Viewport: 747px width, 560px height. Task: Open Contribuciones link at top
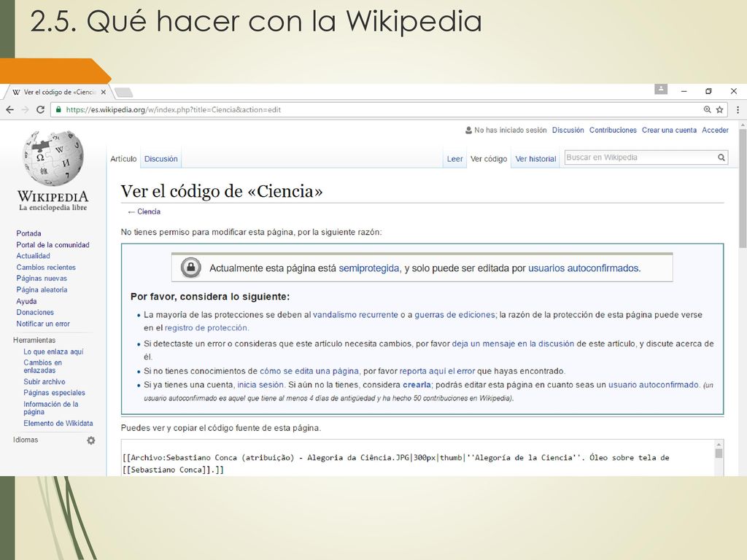(613, 130)
